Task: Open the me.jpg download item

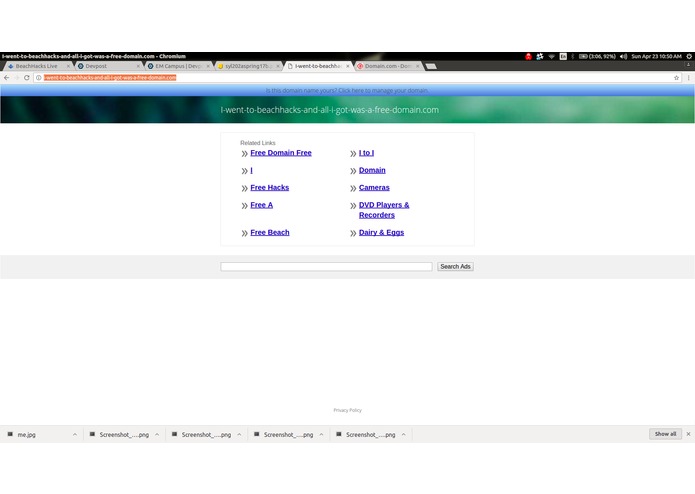Action: click(27, 435)
